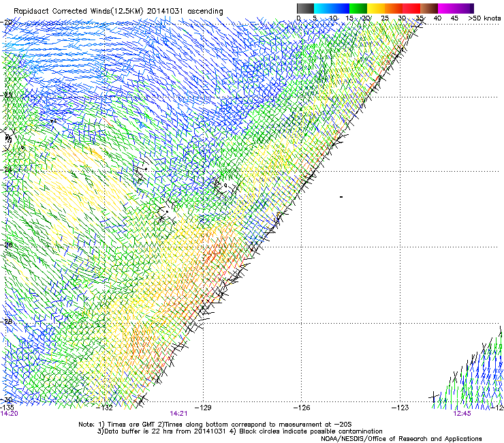Pick the orange 25-30 knots legend swatch
The image size is (504, 443).
point(394,8)
